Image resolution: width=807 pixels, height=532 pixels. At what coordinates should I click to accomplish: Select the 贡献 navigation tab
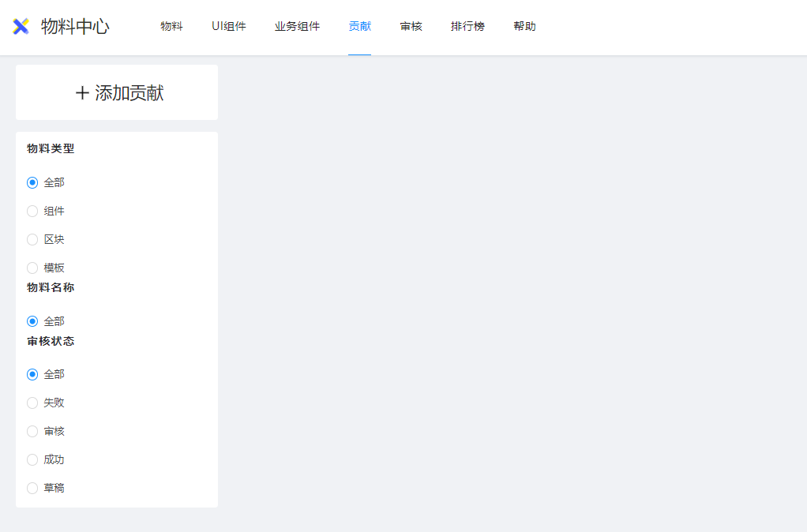[359, 27]
